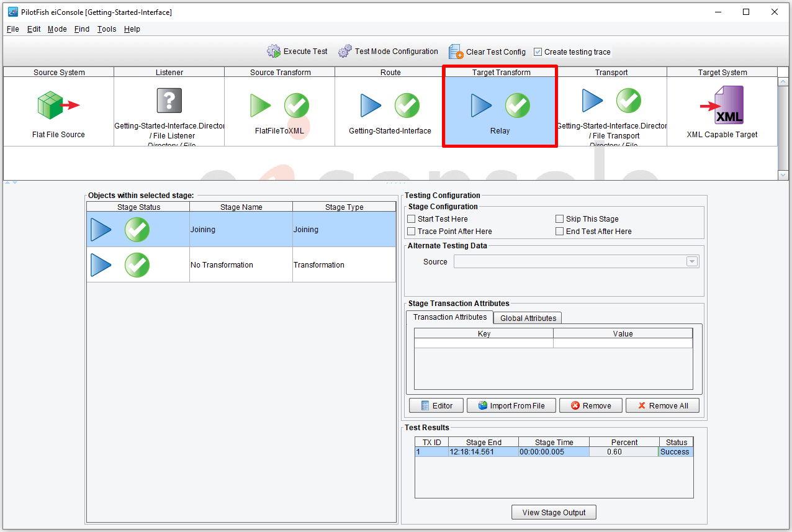
Task: Click the checkmark in No Transformation row
Action: pyautogui.click(x=137, y=265)
